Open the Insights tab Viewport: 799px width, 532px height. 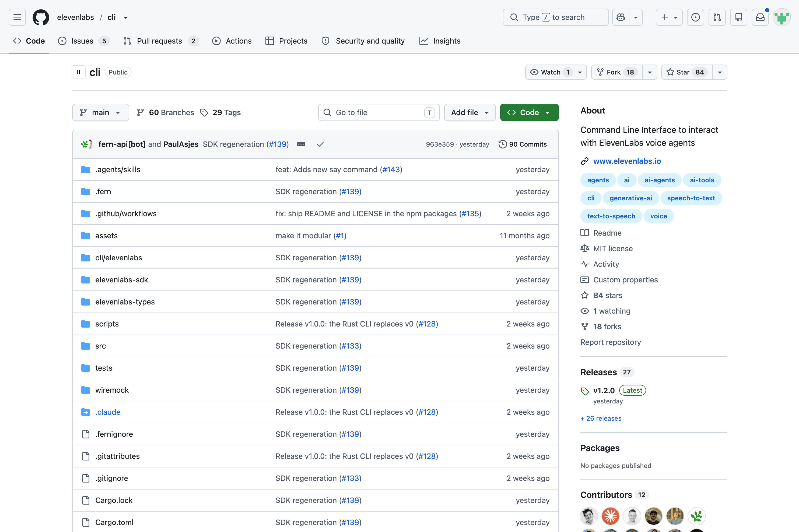pos(440,41)
